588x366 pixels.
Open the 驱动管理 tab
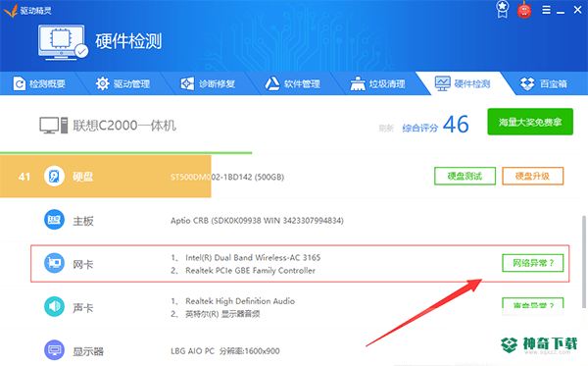122,83
